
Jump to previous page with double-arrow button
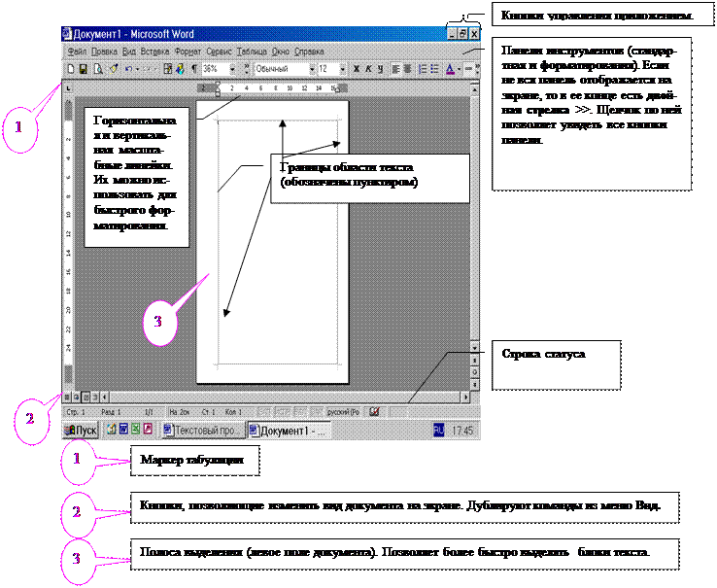pyautogui.click(x=475, y=361)
